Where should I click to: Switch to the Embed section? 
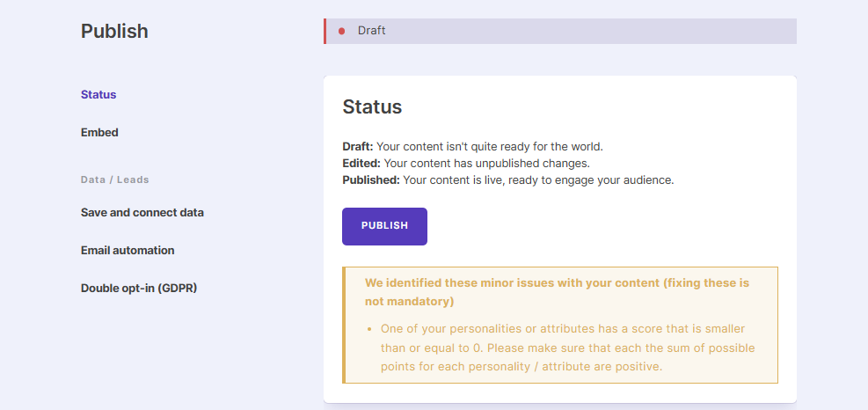[x=99, y=132]
